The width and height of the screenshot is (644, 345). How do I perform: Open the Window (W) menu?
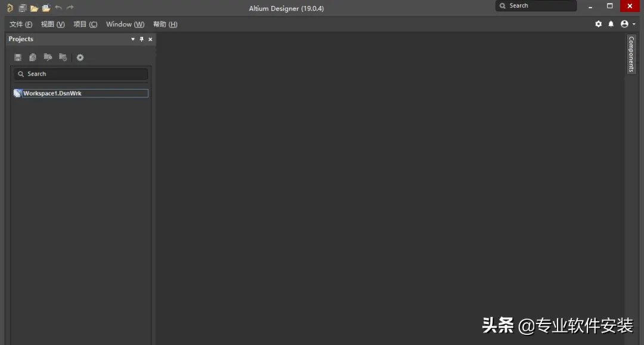[125, 24]
